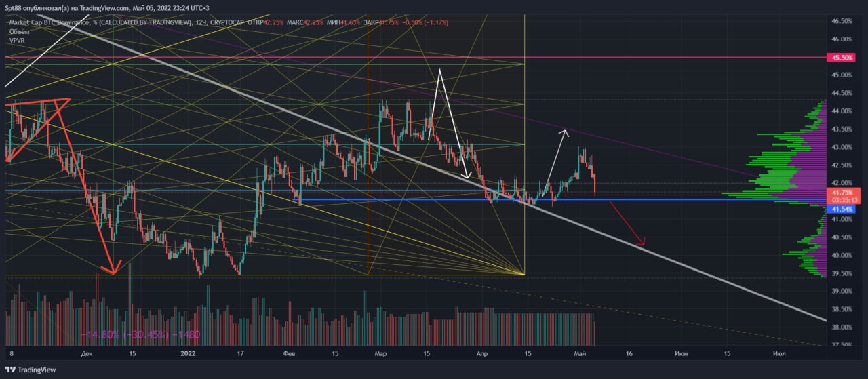Click the Spt88 author name

pyautogui.click(x=15, y=7)
